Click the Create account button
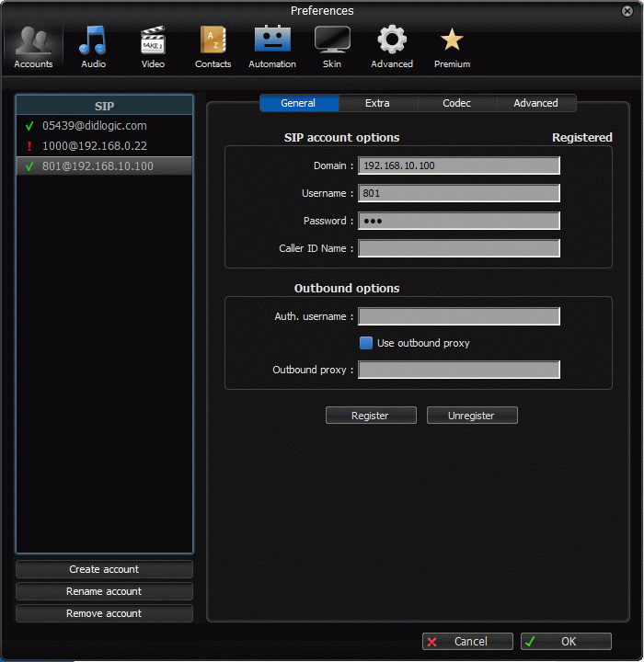This screenshot has width=644, height=662. pos(104,569)
